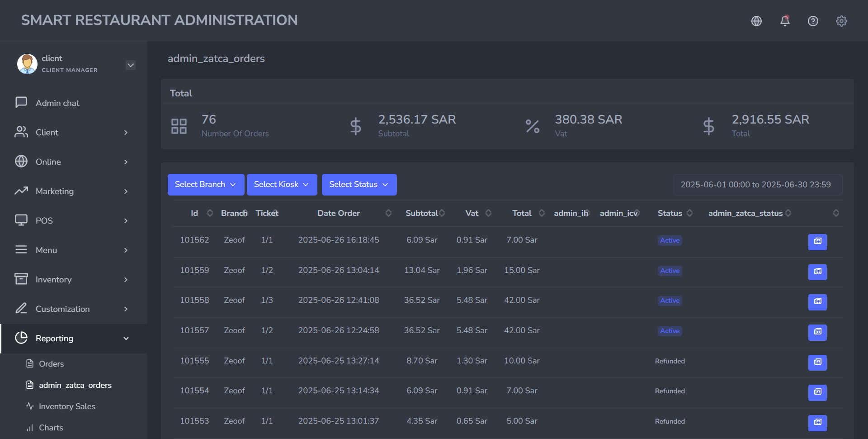Screen dimensions: 868x439
Task: Open the Charts report
Action: [x=51, y=428]
